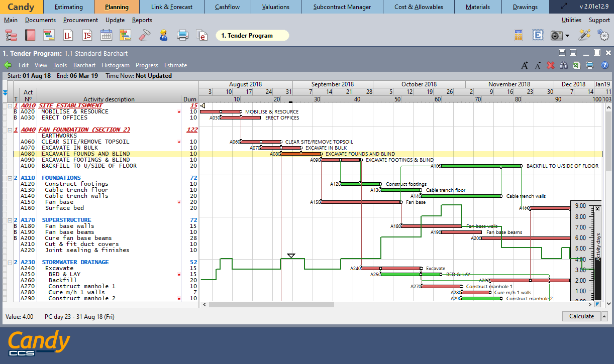Toggle the row marker box beside A120
614x364 pixels.
coord(5,184)
